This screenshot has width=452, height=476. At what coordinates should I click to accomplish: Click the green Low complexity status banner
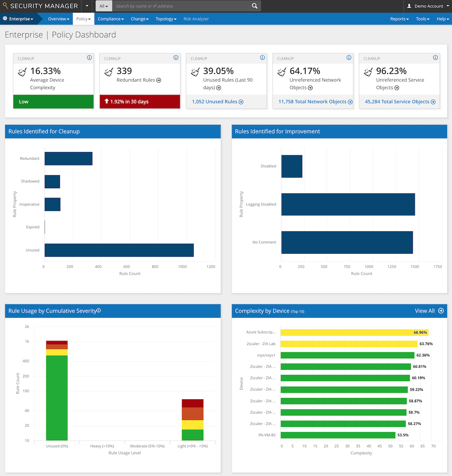(x=53, y=102)
